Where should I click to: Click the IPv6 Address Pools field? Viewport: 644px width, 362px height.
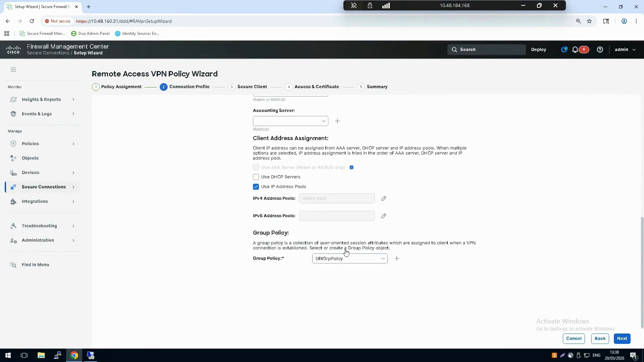337,216
